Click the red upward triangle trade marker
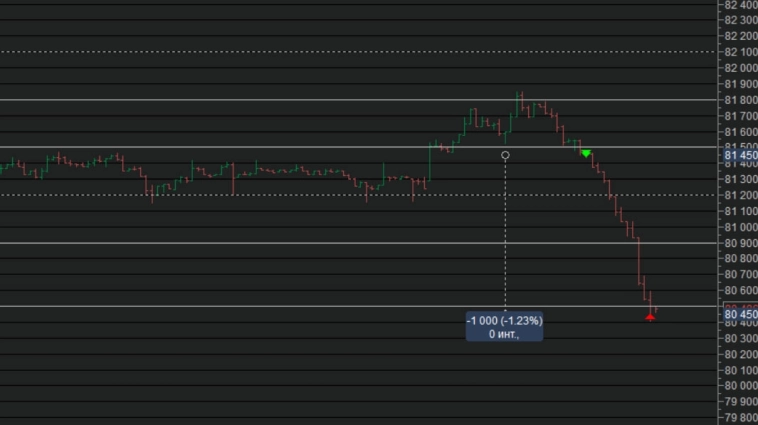758x425 pixels. pyautogui.click(x=650, y=317)
